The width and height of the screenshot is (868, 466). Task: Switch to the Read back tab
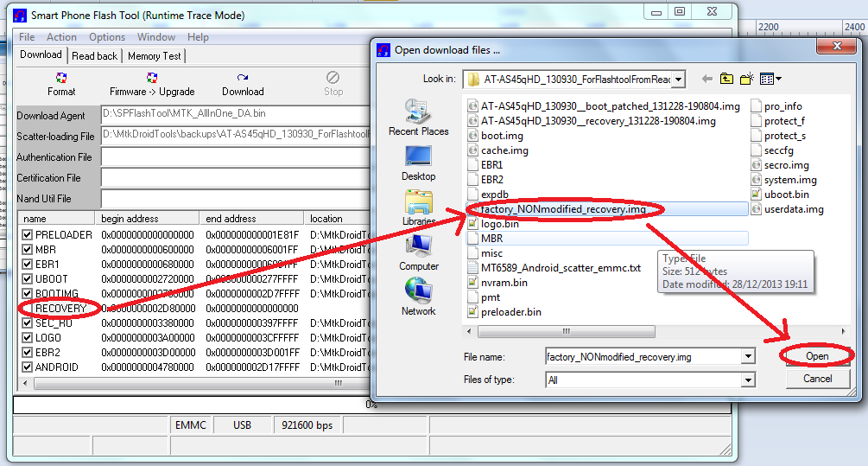[x=95, y=56]
